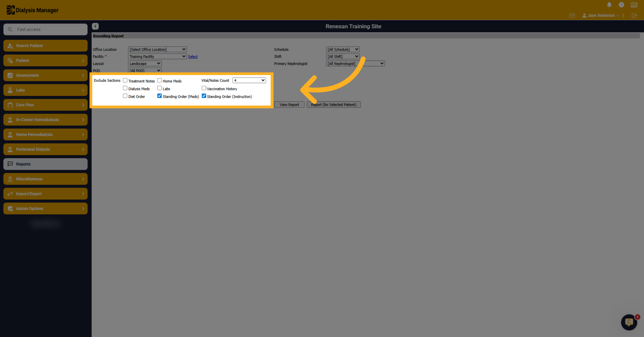Click the Fast access search field
Viewport: 644px width, 337px height.
45,29
